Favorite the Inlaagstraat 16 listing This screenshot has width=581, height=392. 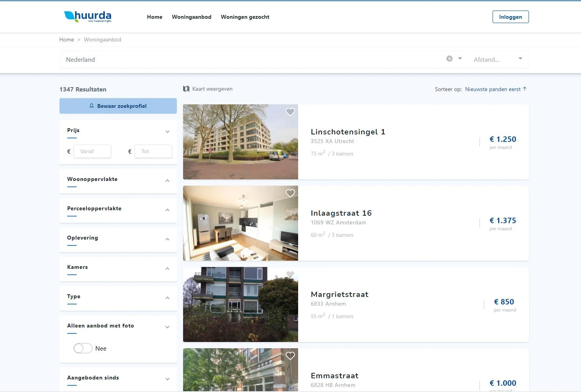point(290,193)
